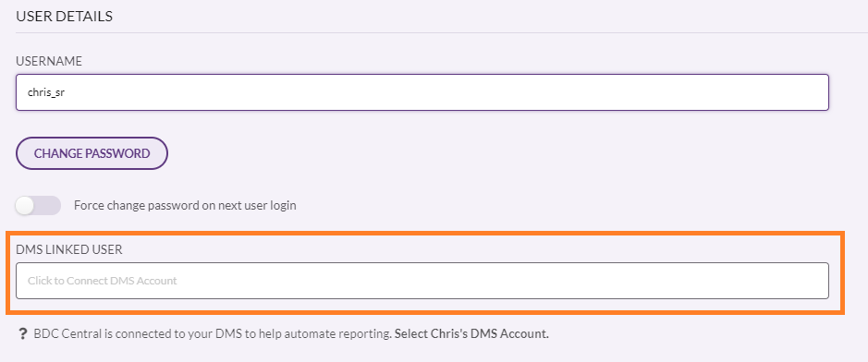
Task: Click the white knob of the password toggle
Action: [26, 206]
